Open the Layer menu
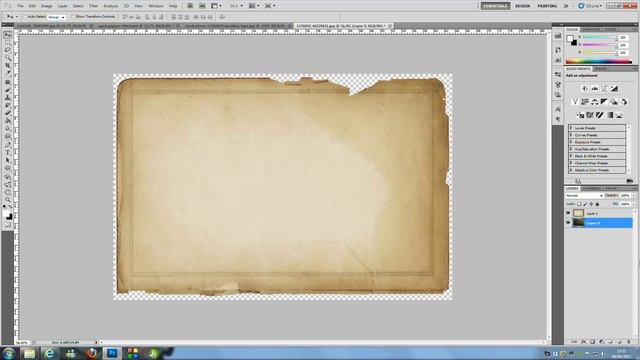 [x=62, y=6]
